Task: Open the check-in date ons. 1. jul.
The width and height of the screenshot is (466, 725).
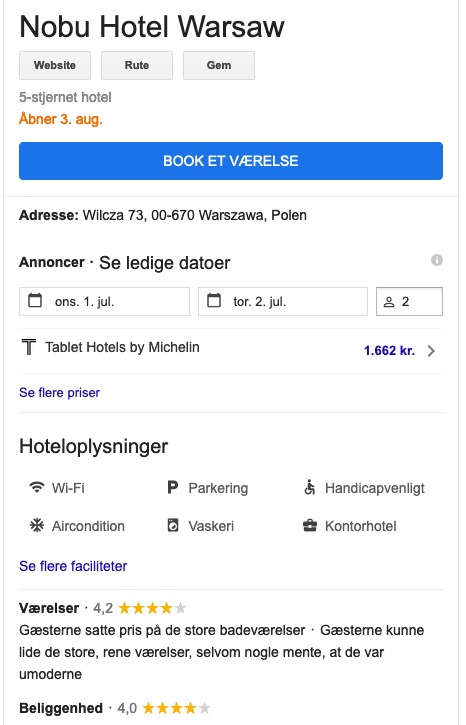Action: point(104,301)
